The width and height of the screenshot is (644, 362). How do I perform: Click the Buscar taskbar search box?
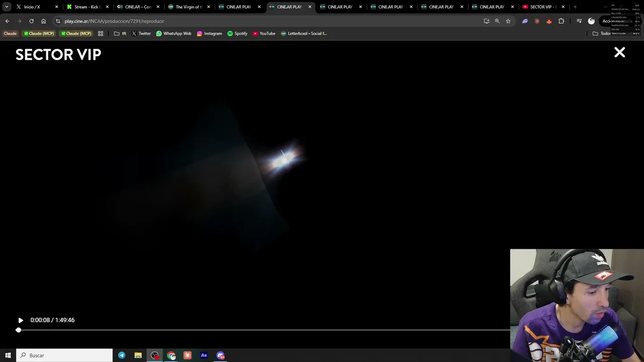pyautogui.click(x=64, y=355)
